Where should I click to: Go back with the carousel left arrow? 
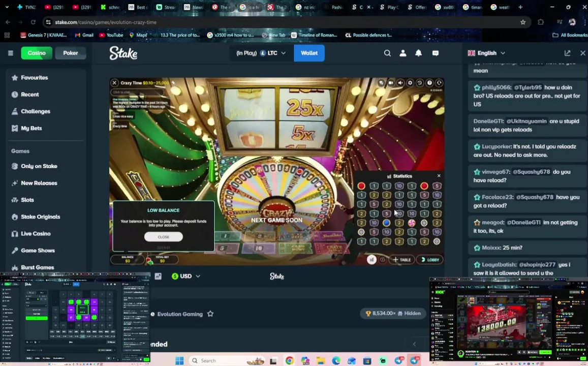click(414, 344)
